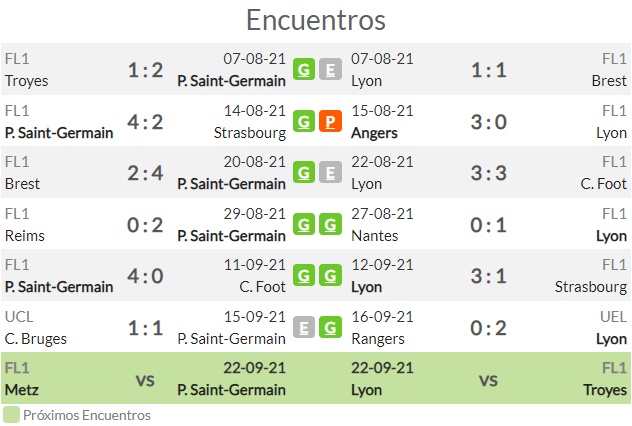The width and height of the screenshot is (632, 426).
Task: Click green G badge for Rangers vs Lyon
Action: 330,327
